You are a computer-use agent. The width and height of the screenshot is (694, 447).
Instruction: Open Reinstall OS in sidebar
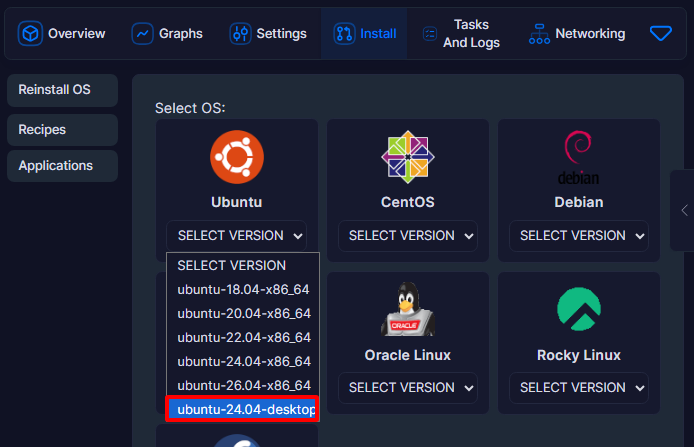tap(62, 90)
